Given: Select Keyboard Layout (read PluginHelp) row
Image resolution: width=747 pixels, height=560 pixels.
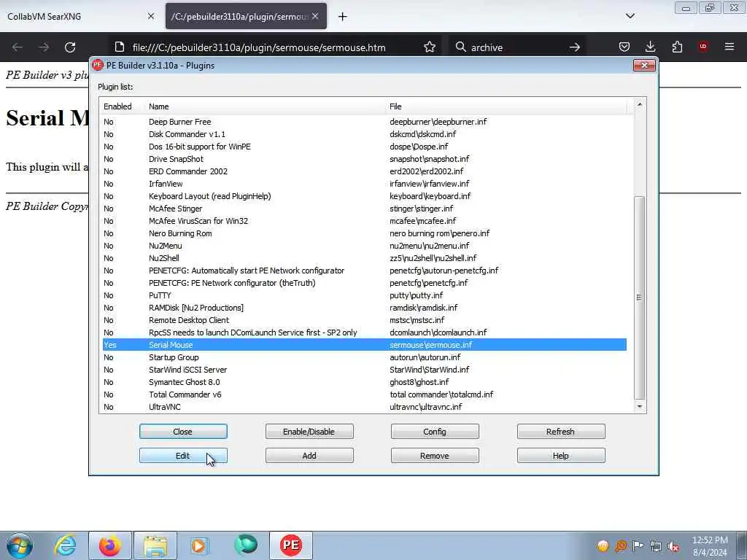Looking at the screenshot, I should coord(365,196).
